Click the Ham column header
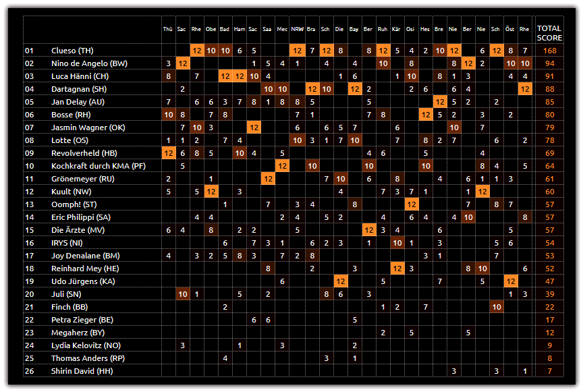This screenshot has height=392, width=583. coord(240,29)
